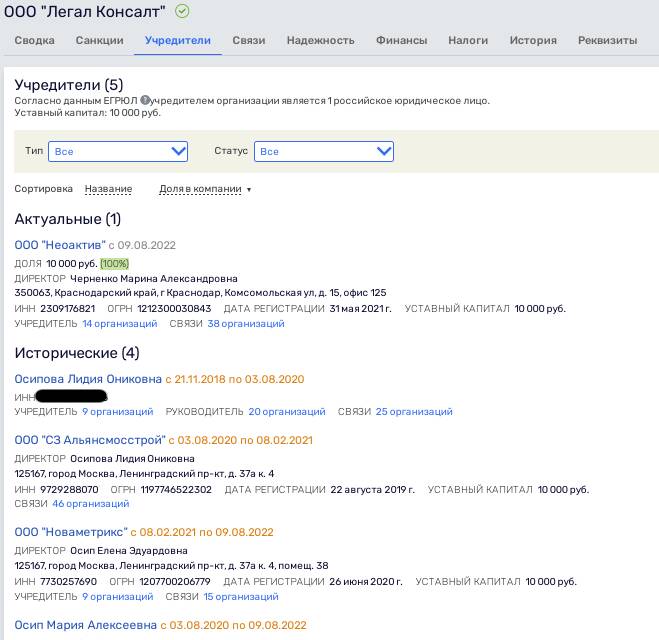Click the green verified checkmark icon
This screenshot has width=659, height=640.
point(182,11)
